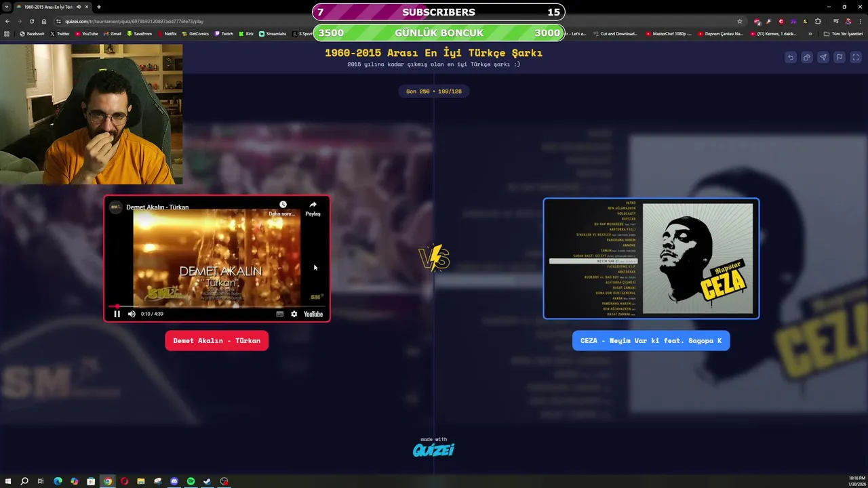Reload the quizei page
Viewport: 868px width, 488px height.
coord(31,21)
